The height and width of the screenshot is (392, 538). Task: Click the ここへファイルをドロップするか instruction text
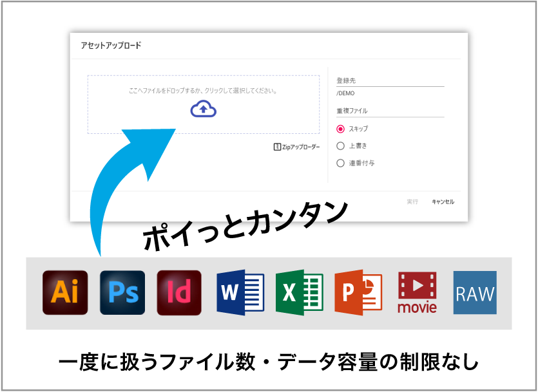(x=203, y=91)
